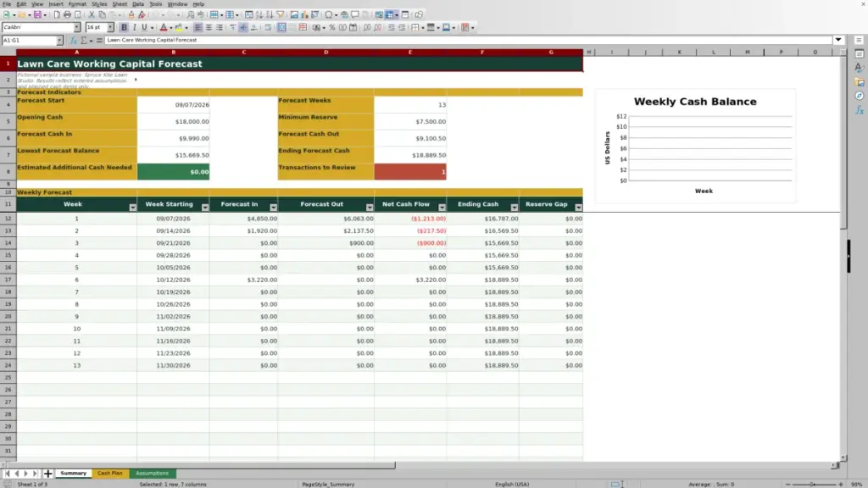Open the Reserve Gap filter dropdown
Image resolution: width=868 pixels, height=488 pixels.
(578, 208)
